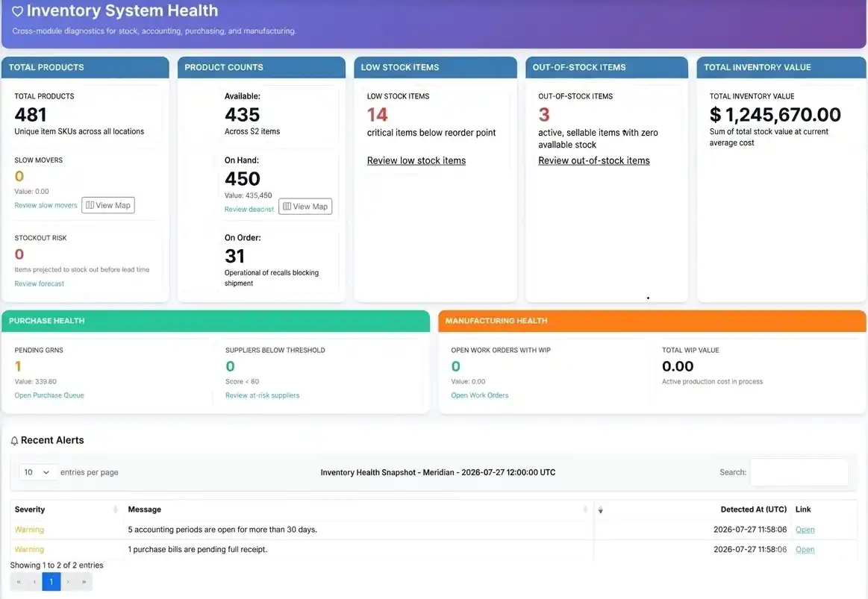This screenshot has width=868, height=599.
Task: Click the Total Inventory Value card header
Action: point(781,67)
